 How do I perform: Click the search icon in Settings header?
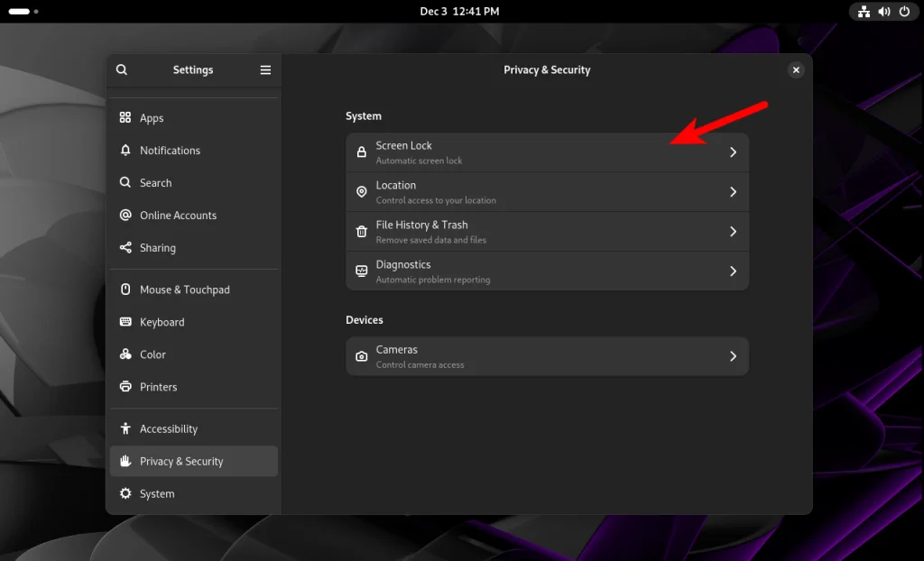pyautogui.click(x=122, y=69)
